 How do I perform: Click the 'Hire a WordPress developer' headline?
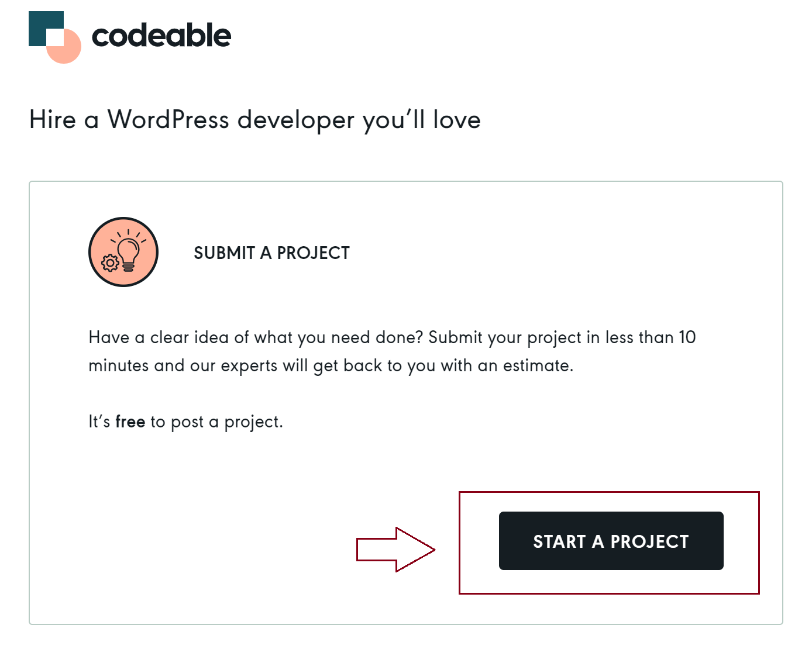tap(254, 120)
